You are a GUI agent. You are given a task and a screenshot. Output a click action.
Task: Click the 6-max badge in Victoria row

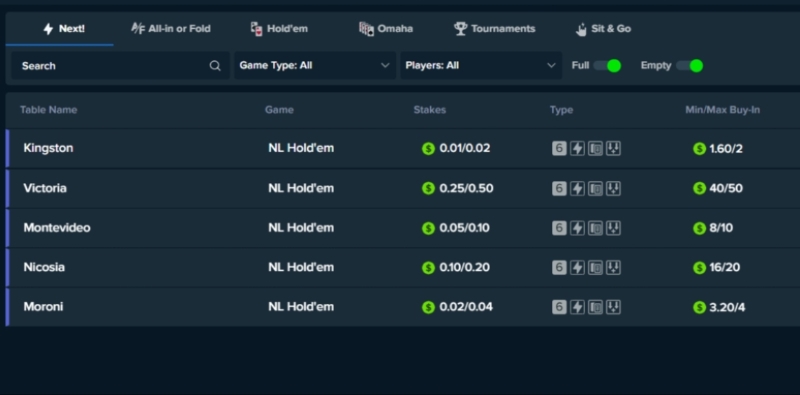click(559, 188)
